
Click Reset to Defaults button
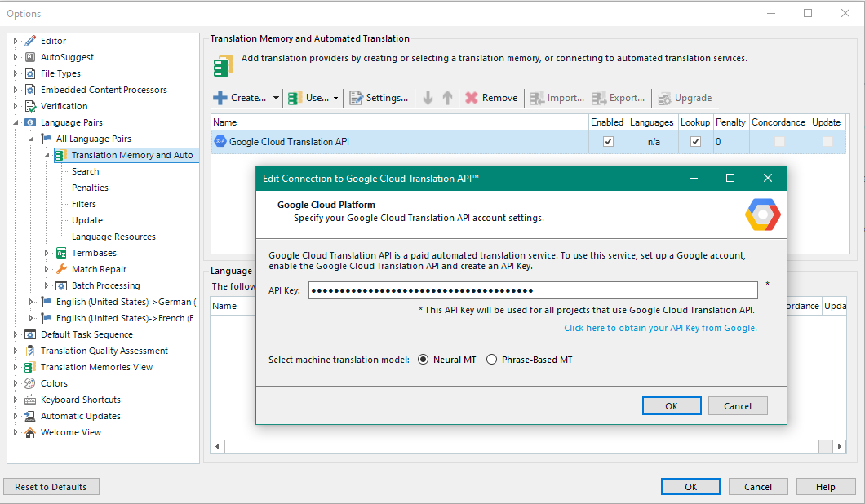click(x=51, y=487)
